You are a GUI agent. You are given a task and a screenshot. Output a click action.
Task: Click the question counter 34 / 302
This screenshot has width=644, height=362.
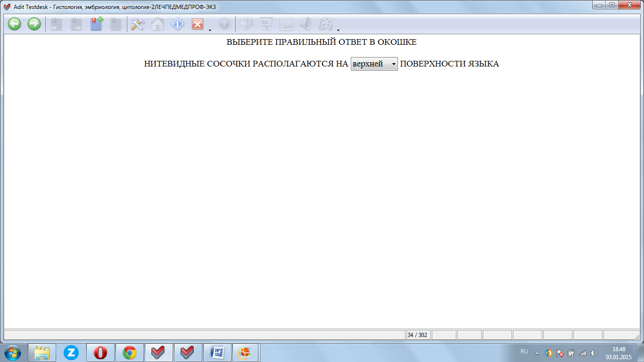tap(418, 335)
